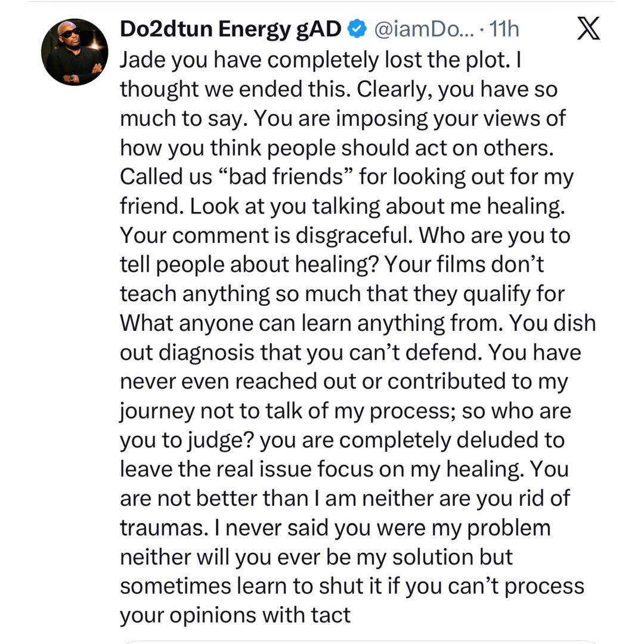
Task: Click the truncated handle @iamDo...
Action: coord(417,29)
